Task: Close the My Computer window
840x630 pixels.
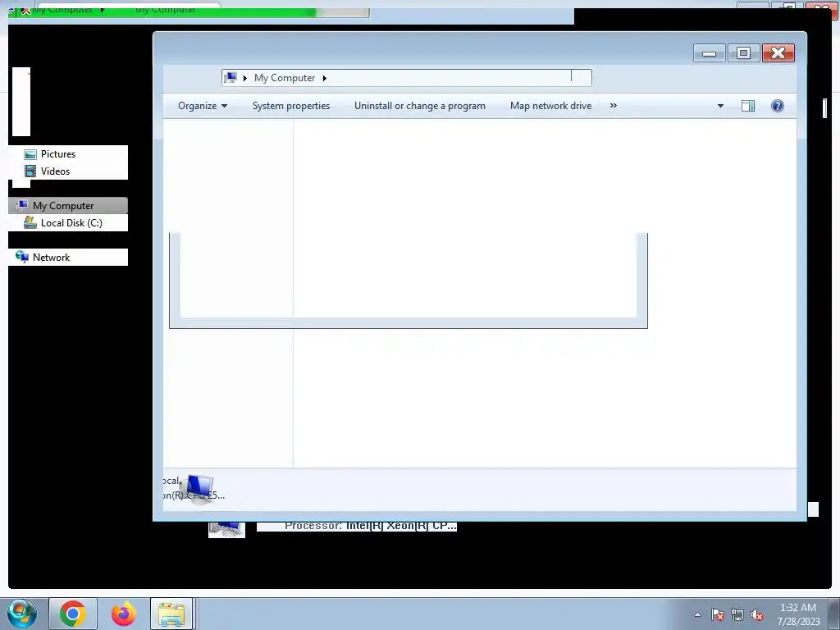Action: click(778, 53)
